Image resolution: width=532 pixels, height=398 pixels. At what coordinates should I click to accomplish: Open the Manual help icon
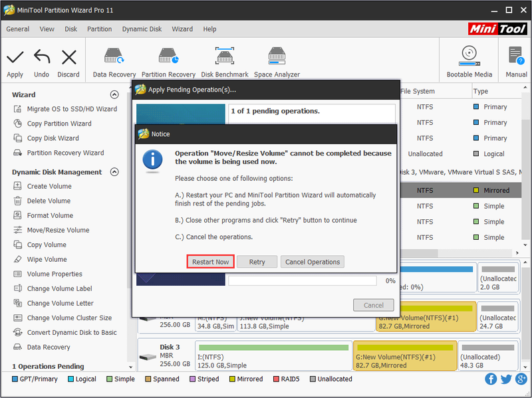[x=516, y=56]
